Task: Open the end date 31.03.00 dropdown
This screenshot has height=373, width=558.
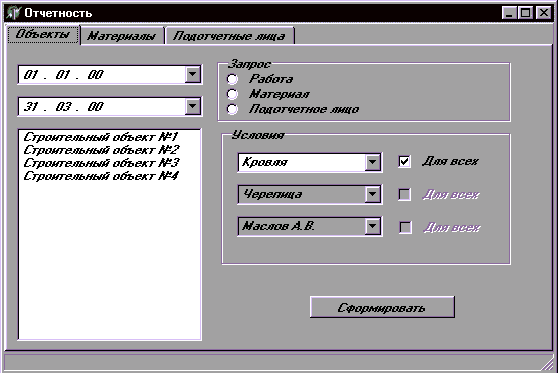Action: pos(193,106)
